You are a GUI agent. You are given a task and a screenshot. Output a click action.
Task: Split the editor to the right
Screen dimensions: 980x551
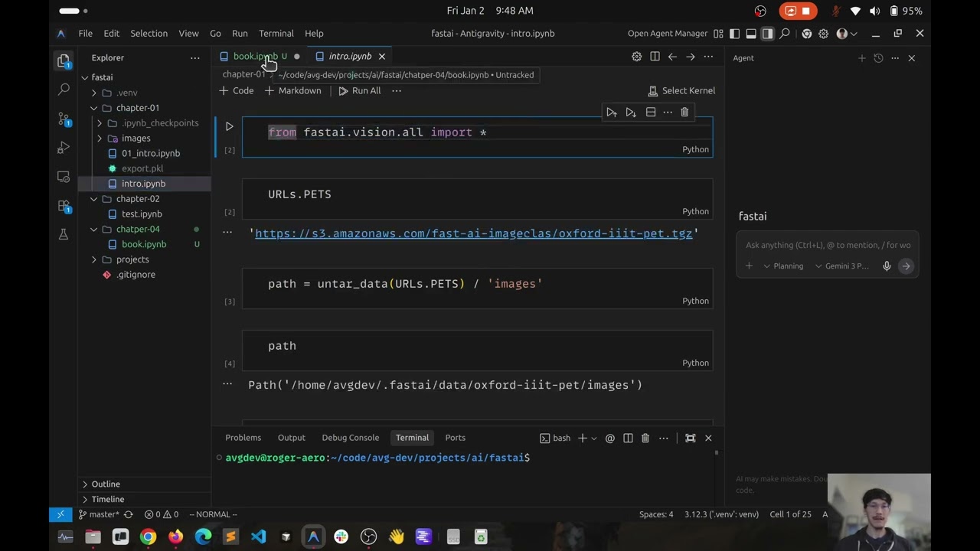[655, 57]
